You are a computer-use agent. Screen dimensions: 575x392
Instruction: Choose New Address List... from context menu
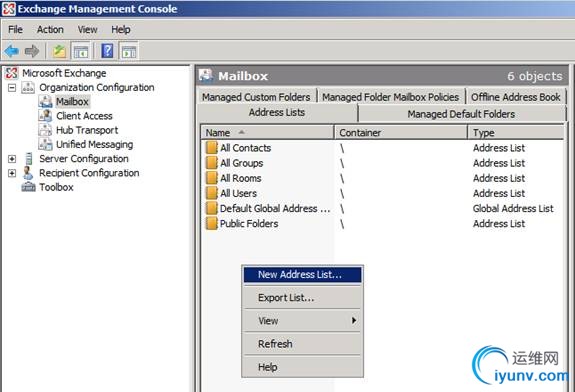[303, 275]
